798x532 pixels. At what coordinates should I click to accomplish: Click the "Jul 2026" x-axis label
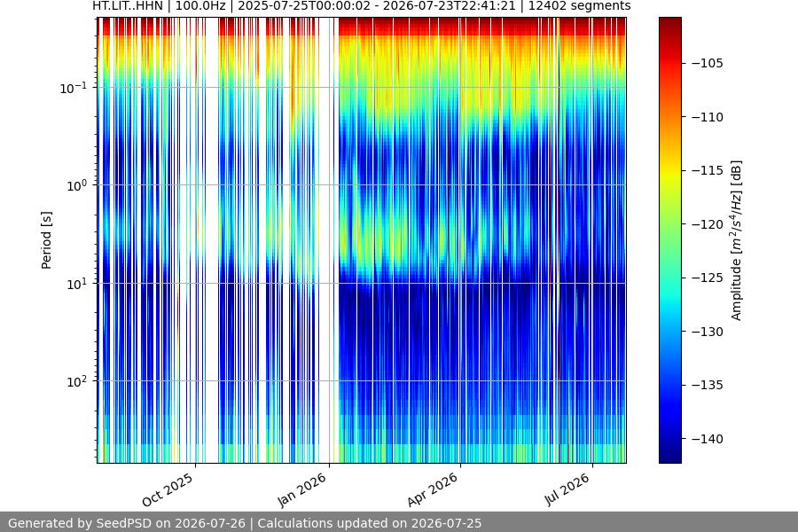pyautogui.click(x=567, y=489)
